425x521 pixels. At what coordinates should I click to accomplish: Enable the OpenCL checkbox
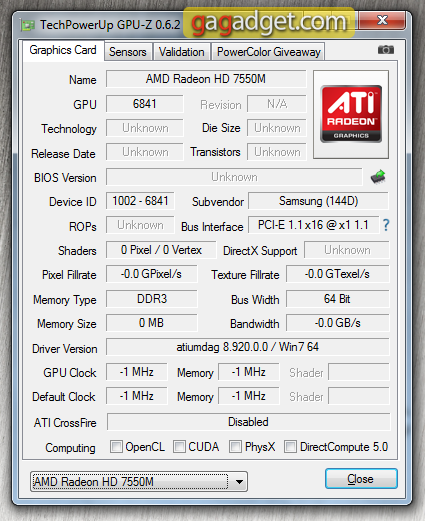coord(116,446)
